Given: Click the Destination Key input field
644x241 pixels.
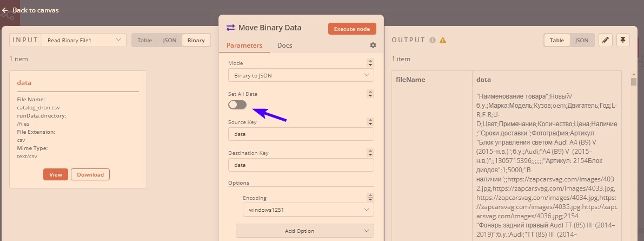Looking at the screenshot, I should (x=301, y=165).
